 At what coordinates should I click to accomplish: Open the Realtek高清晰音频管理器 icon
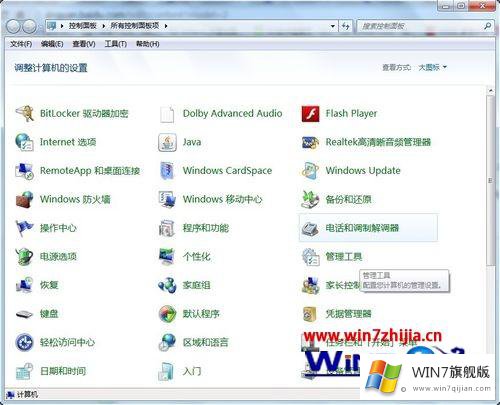pos(310,142)
